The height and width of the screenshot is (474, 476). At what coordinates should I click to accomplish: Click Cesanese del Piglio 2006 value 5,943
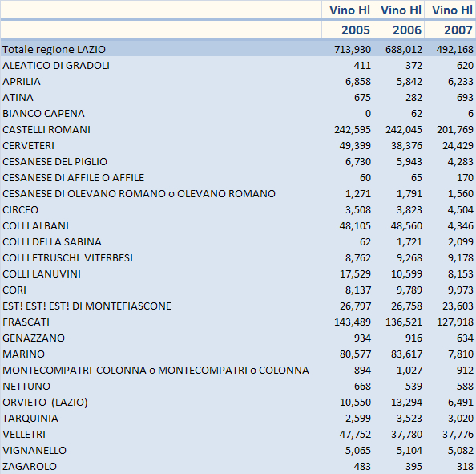(409, 162)
